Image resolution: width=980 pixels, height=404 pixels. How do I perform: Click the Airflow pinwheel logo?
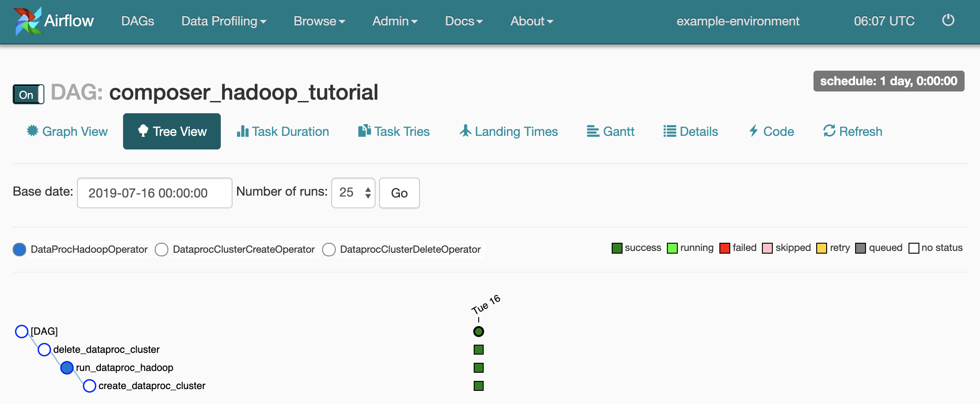(x=28, y=21)
